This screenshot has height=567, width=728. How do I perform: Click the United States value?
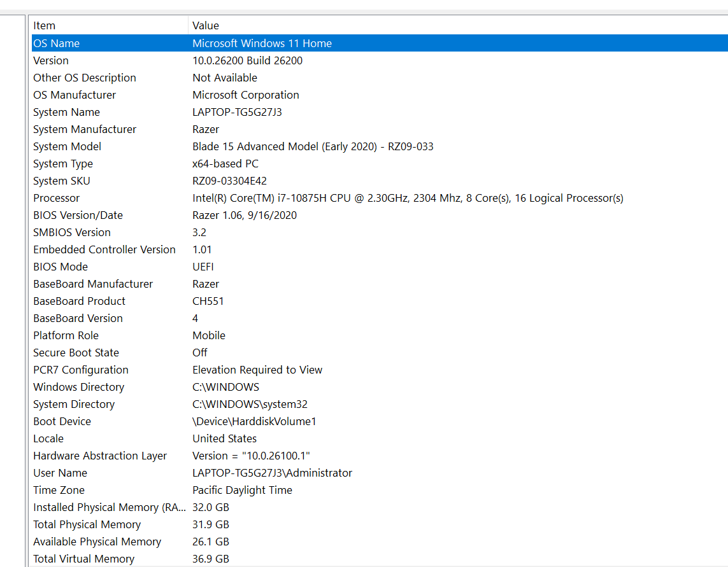coord(224,438)
